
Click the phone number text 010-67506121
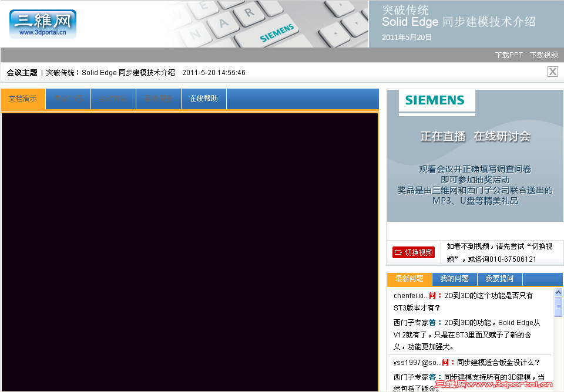512,259
